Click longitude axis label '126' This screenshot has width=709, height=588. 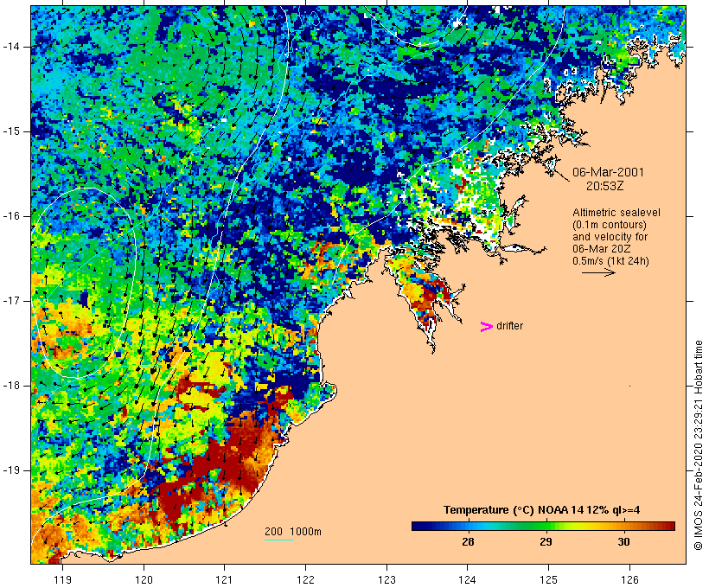coord(629,579)
